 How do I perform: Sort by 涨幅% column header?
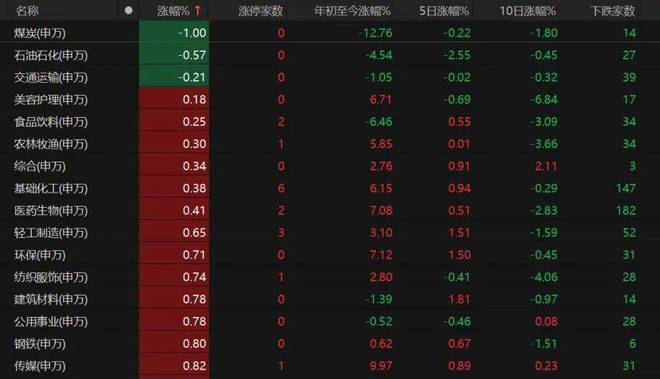coord(173,11)
